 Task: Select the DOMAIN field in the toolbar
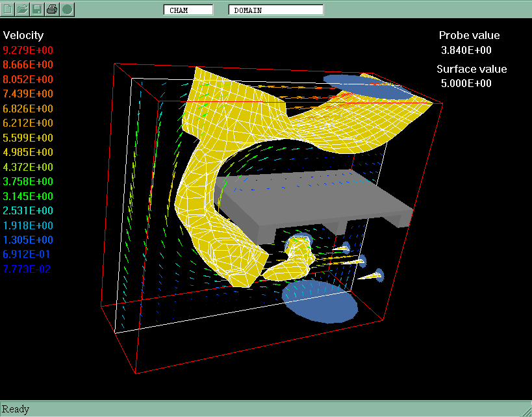click(x=276, y=10)
